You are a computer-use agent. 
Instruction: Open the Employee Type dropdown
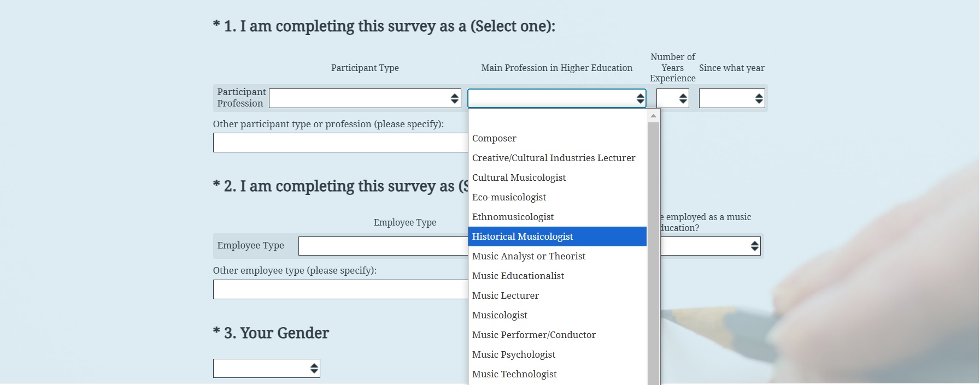[x=383, y=246]
